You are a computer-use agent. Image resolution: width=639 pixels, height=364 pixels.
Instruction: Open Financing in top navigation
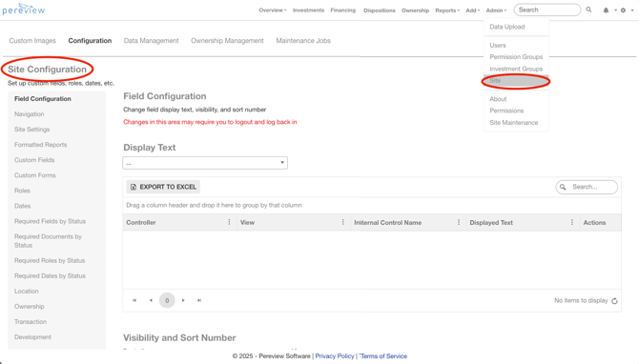343,10
